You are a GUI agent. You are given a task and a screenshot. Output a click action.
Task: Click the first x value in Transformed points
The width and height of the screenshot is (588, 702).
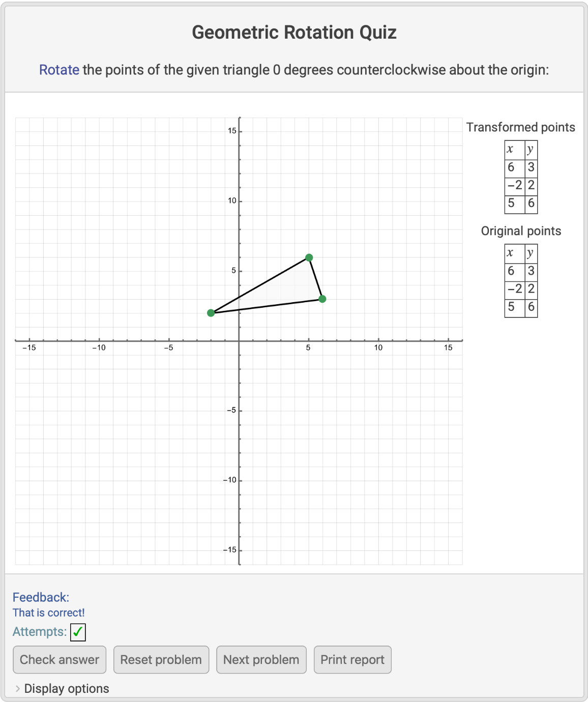click(x=511, y=167)
